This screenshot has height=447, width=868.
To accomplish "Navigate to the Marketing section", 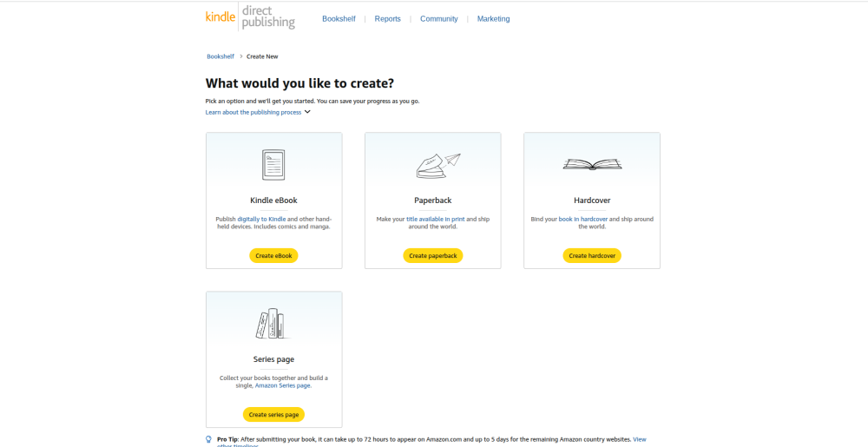I will (494, 18).
